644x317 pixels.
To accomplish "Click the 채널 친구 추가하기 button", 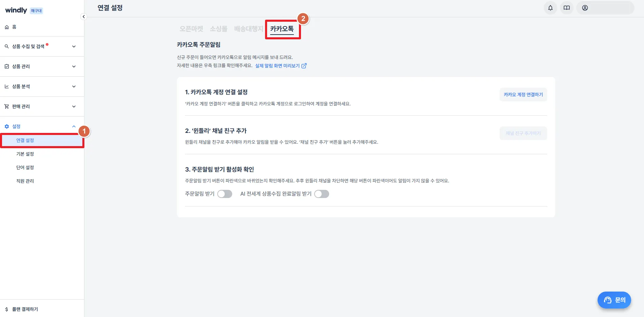I will click(523, 133).
